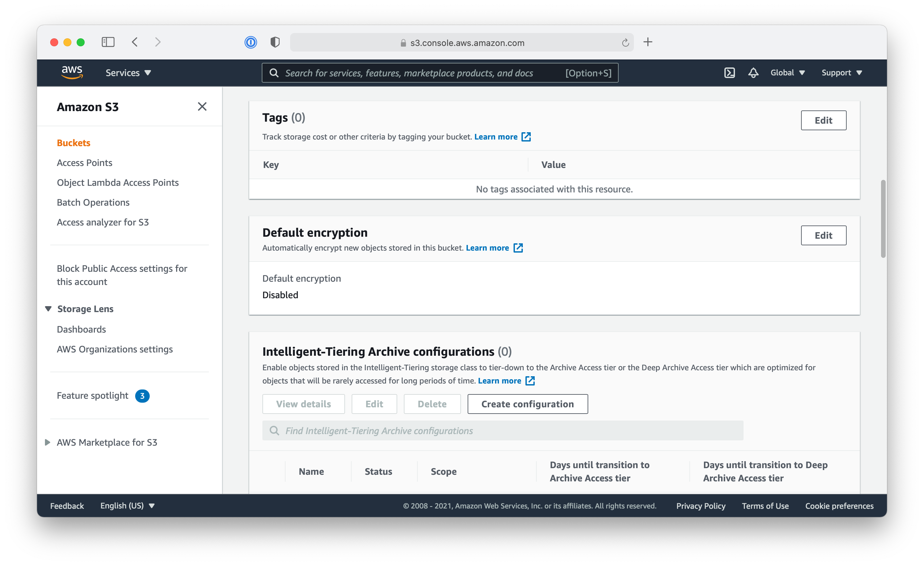Click the Object Lambda Access Points icon
Screen dimensions: 924x566
[117, 182]
